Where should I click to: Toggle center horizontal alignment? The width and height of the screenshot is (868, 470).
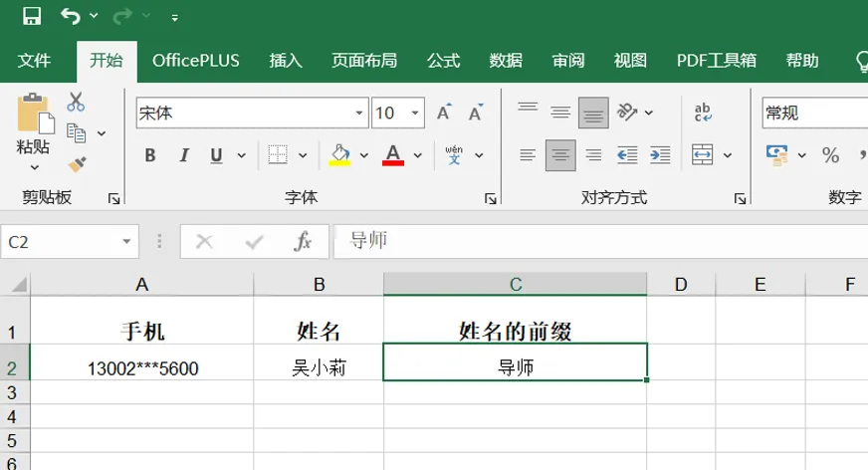(560, 155)
